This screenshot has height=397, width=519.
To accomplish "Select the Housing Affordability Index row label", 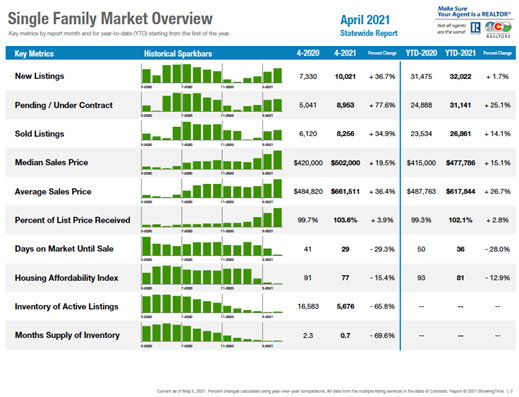I will click(66, 278).
